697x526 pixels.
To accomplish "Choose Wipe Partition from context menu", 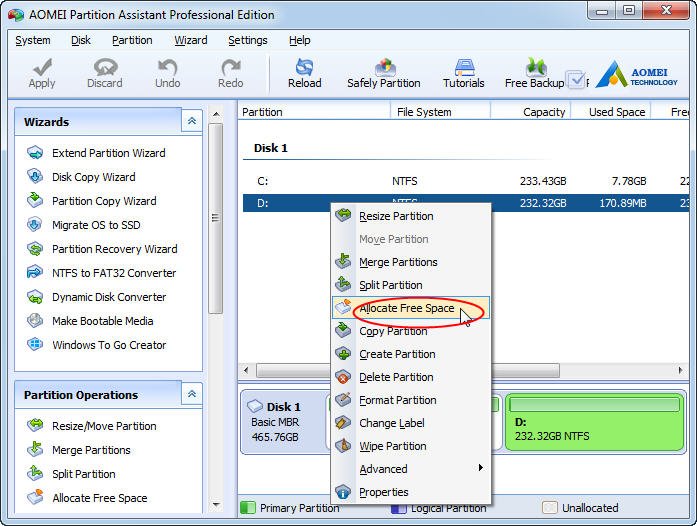I will [x=411, y=446].
